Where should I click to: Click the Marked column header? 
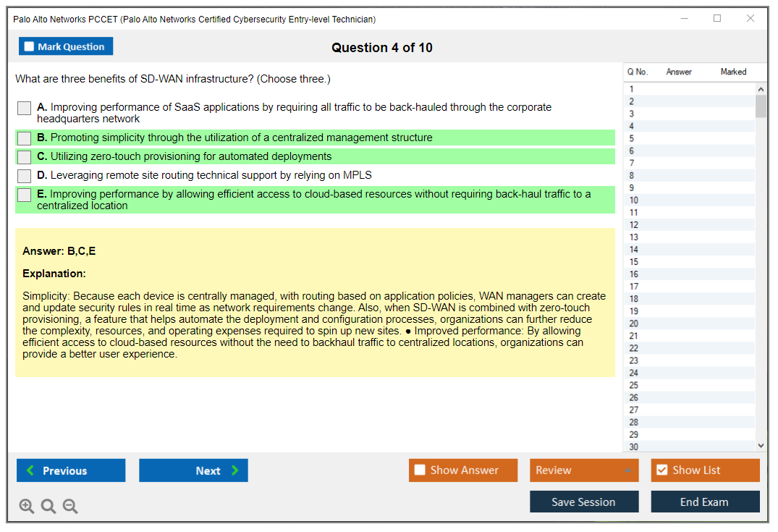click(733, 72)
